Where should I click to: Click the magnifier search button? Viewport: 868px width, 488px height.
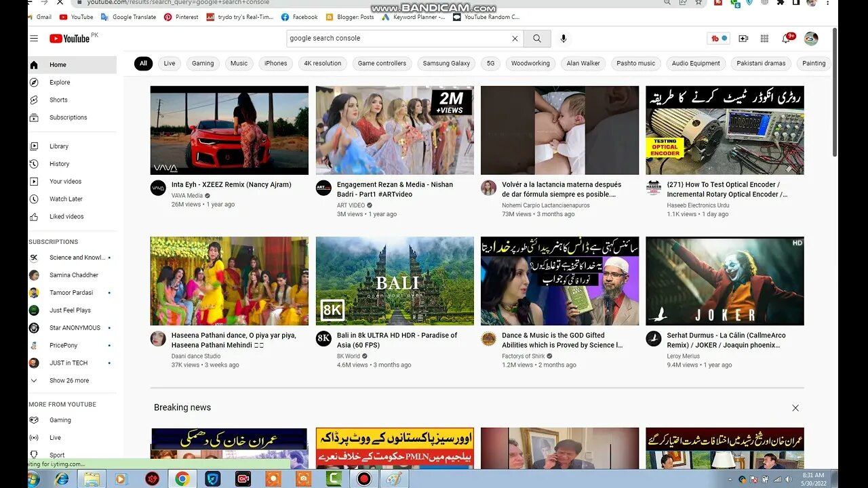coord(537,39)
